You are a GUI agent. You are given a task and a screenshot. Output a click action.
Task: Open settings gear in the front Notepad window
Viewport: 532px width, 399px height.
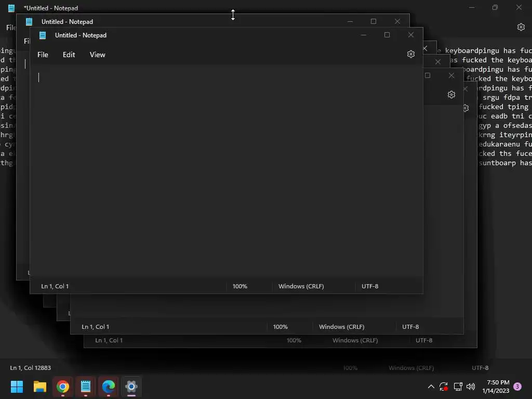tap(411, 54)
